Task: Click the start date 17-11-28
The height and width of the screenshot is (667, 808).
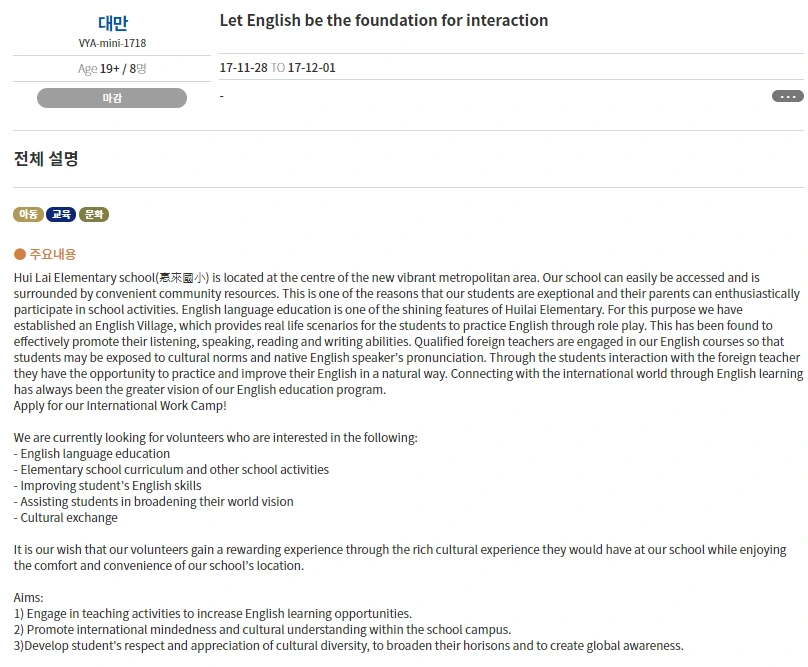Action: click(244, 68)
